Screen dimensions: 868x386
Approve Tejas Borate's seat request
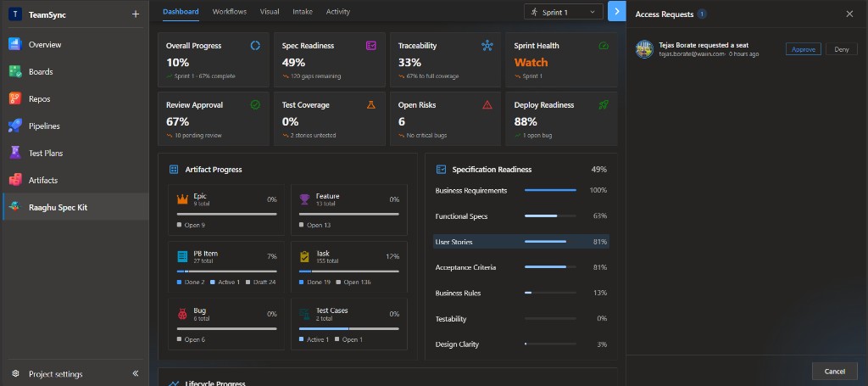pyautogui.click(x=804, y=49)
